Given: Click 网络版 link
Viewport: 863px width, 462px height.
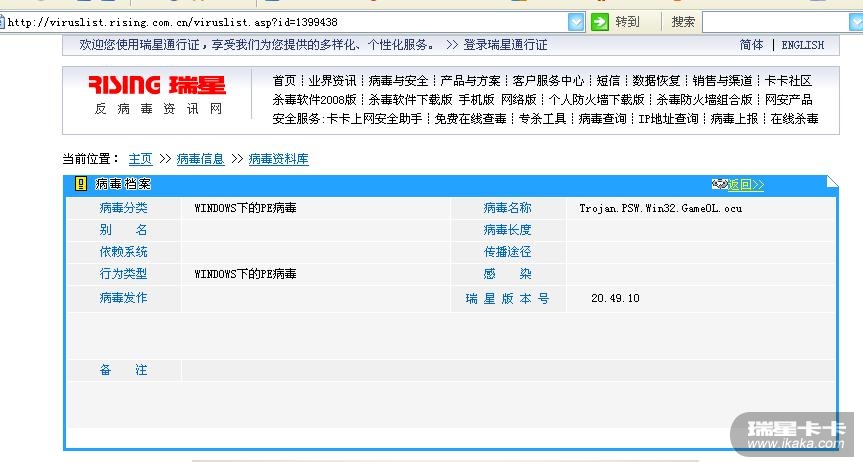Looking at the screenshot, I should coord(518,100).
